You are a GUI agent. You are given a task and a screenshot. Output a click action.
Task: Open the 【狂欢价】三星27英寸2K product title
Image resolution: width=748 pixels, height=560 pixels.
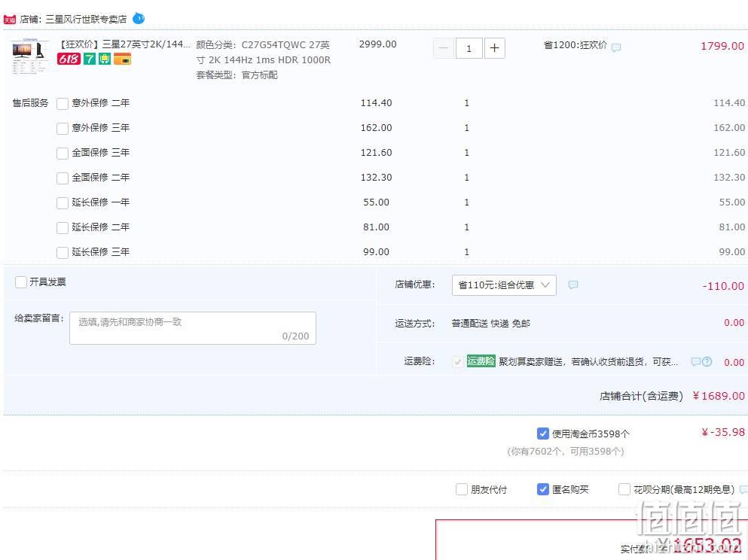pyautogui.click(x=124, y=44)
